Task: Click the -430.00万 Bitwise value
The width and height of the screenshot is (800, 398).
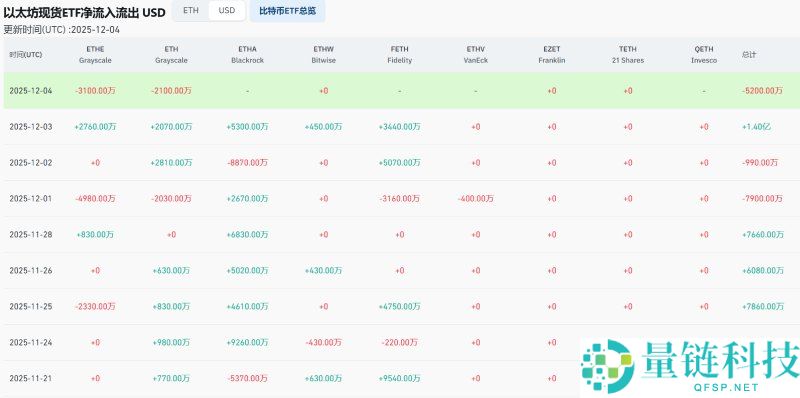Action: 323,342
